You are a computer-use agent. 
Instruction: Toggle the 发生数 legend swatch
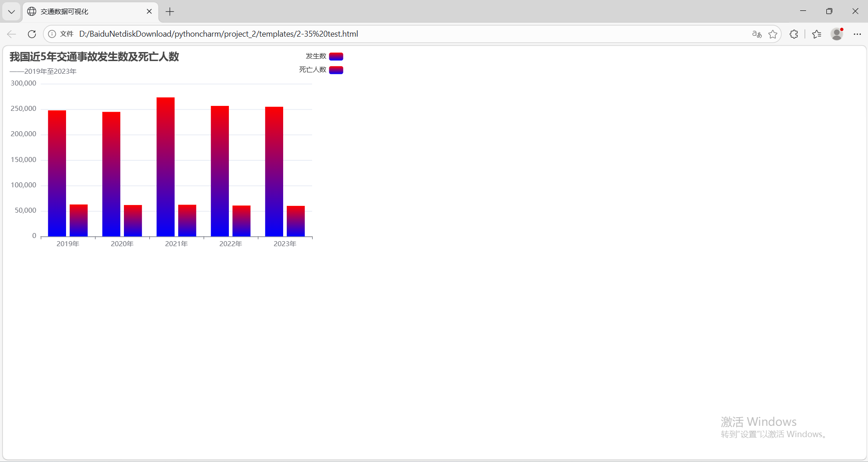(336, 57)
